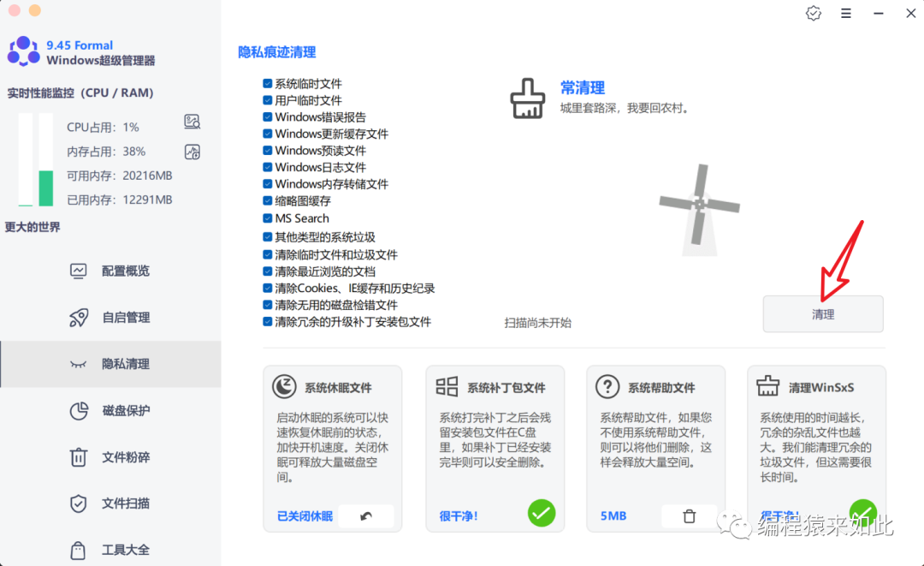Click the windmill illustration
Image resolution: width=924 pixels, height=566 pixels.
[x=700, y=210]
